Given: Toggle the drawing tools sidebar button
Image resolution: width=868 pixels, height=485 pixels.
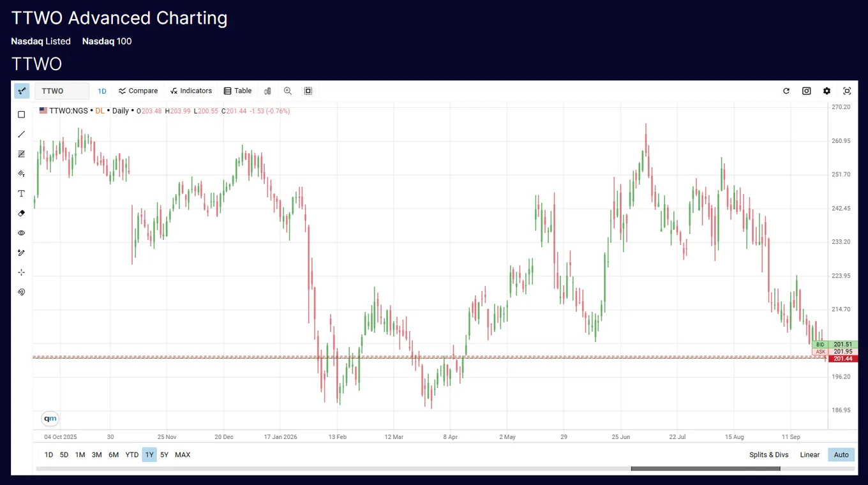Looking at the screenshot, I should (22, 91).
